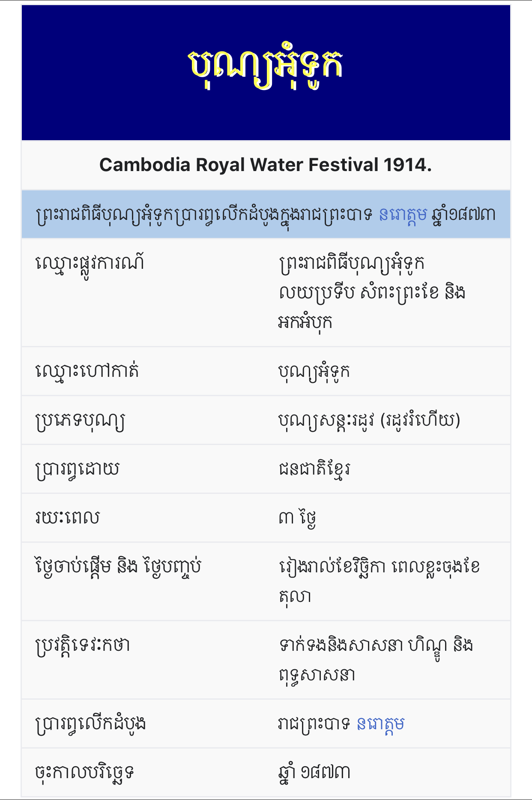Click the ថ្ងៃចាប់ផ្តើម និង ថ្ងៃបញ្ចប់ label

point(118,567)
